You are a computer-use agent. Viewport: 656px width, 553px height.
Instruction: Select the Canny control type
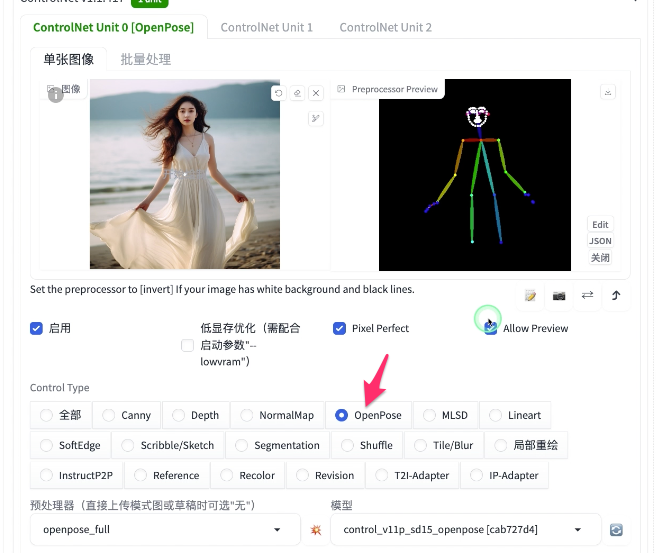[127, 415]
